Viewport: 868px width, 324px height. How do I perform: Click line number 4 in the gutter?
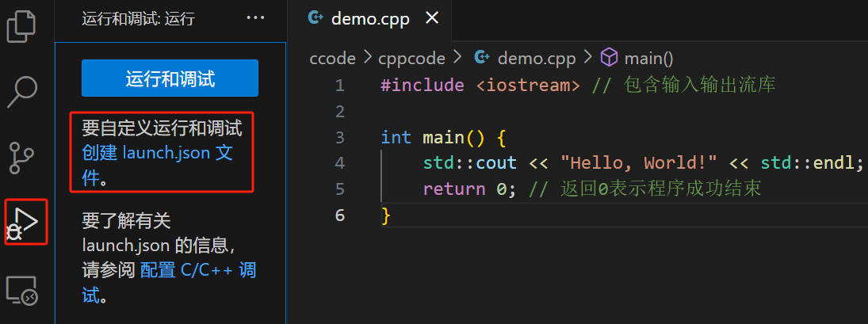(x=339, y=163)
